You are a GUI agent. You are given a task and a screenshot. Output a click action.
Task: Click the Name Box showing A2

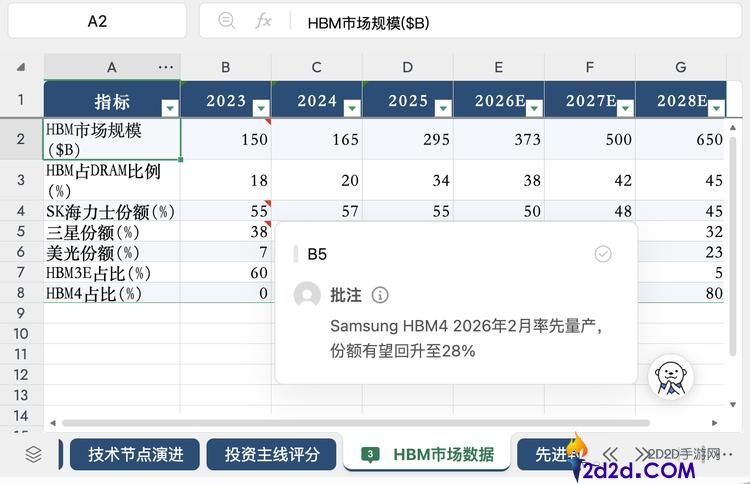(x=97, y=21)
